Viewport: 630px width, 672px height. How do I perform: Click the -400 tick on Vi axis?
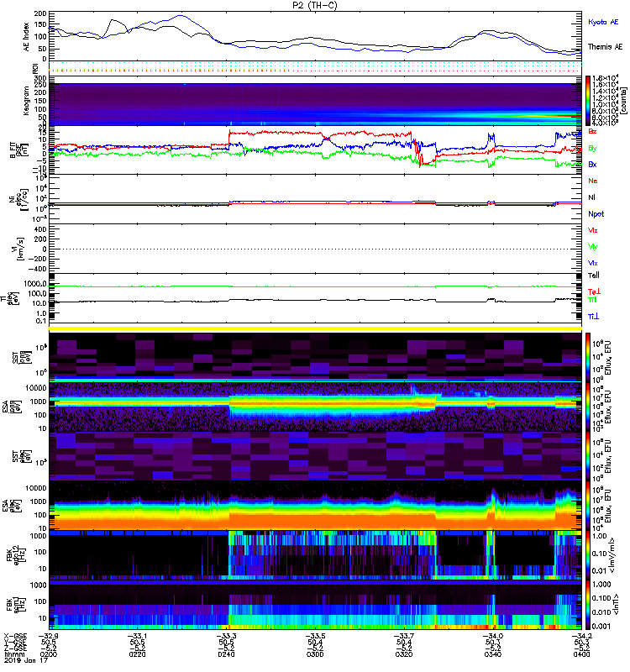click(x=37, y=269)
